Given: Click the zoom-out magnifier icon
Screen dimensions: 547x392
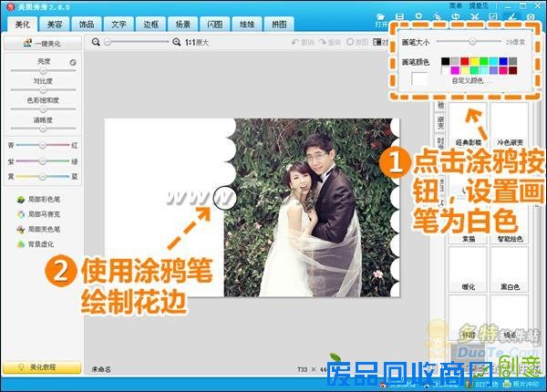Looking at the screenshot, I should pos(98,42).
